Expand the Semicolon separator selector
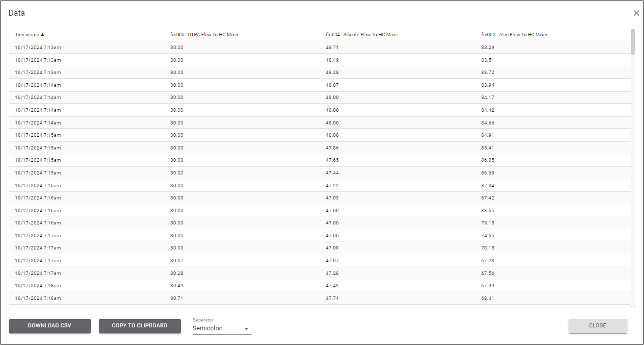The image size is (644, 345). (x=220, y=328)
